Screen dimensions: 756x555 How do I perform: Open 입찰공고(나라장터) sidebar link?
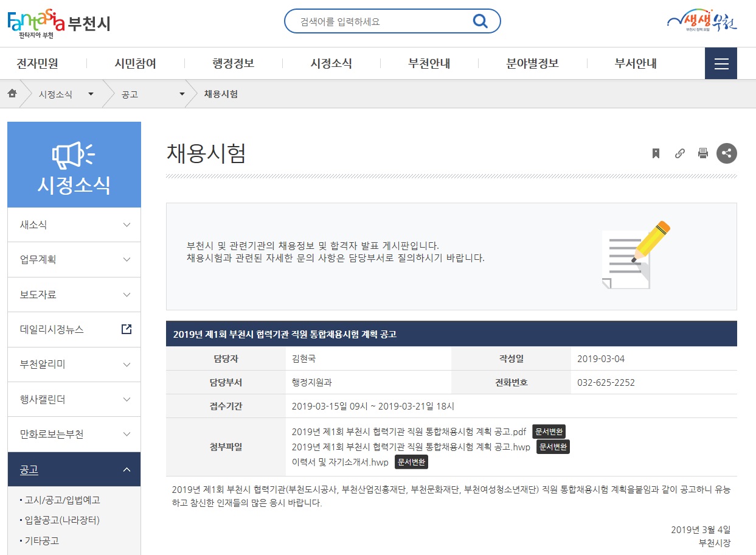coord(62,520)
